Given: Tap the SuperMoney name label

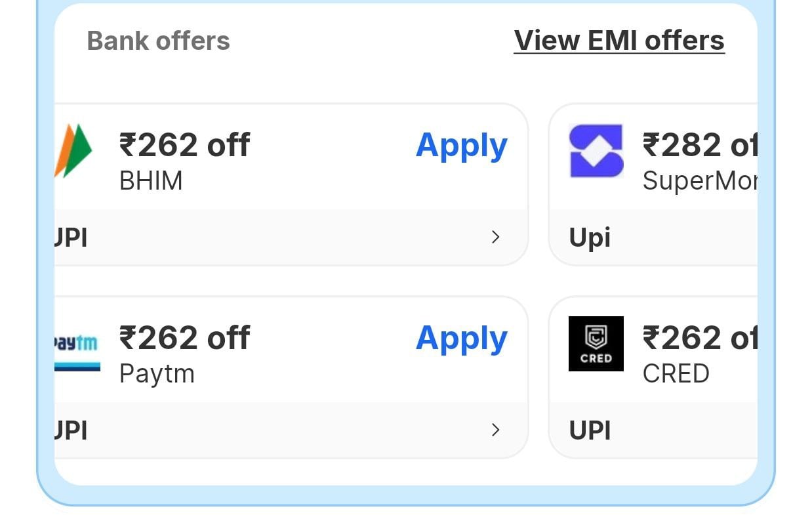Looking at the screenshot, I should pyautogui.click(x=699, y=180).
